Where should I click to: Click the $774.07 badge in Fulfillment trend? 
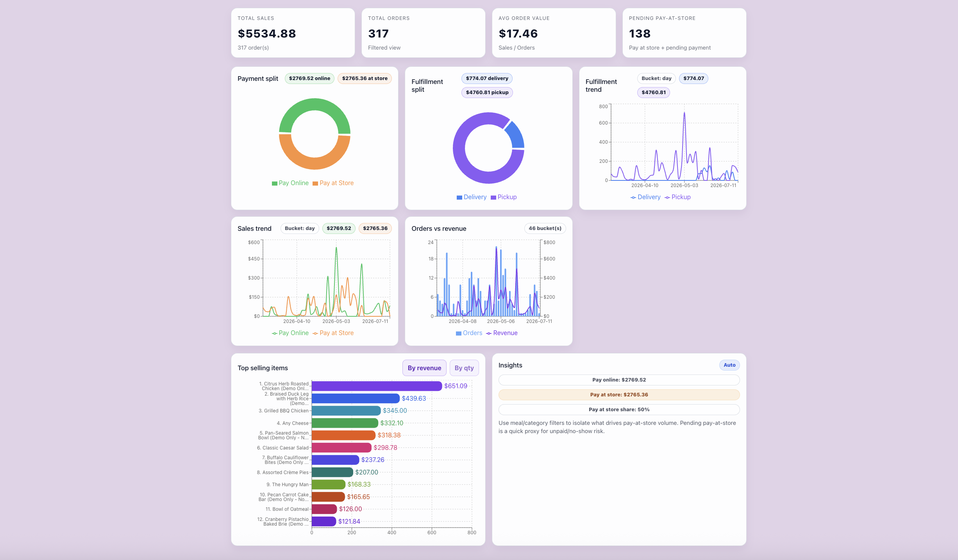click(693, 78)
